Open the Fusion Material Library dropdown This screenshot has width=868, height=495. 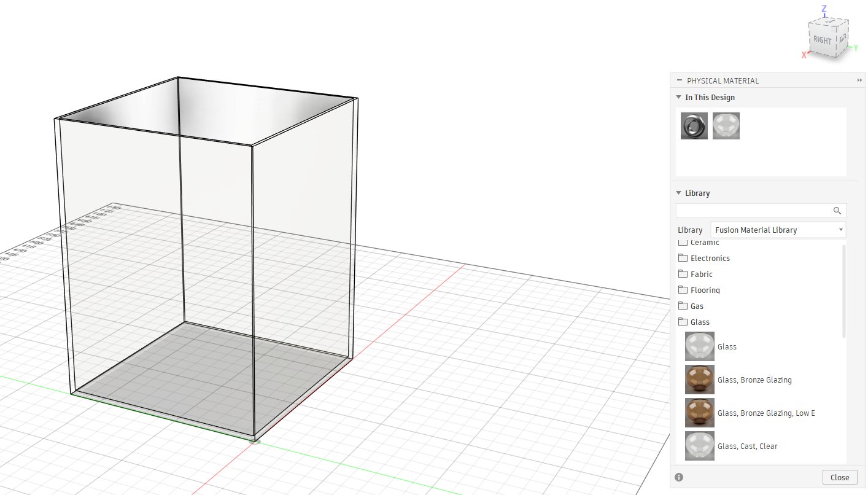click(x=840, y=230)
